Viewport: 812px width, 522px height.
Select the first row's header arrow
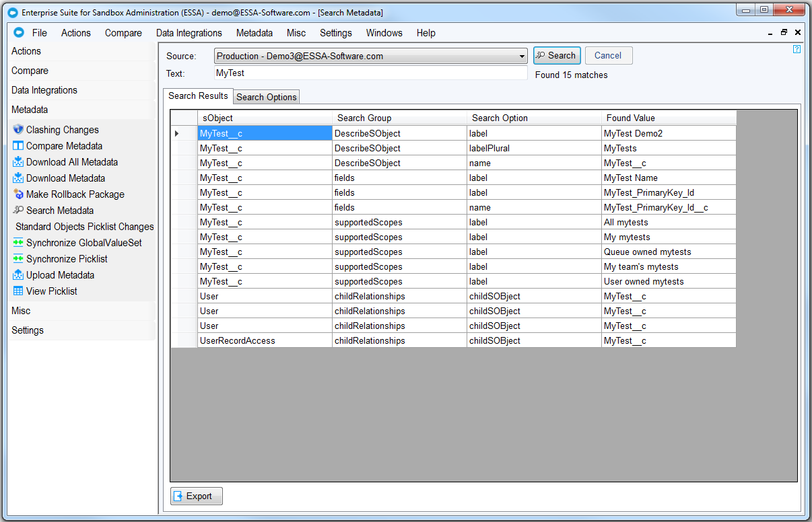click(184, 133)
